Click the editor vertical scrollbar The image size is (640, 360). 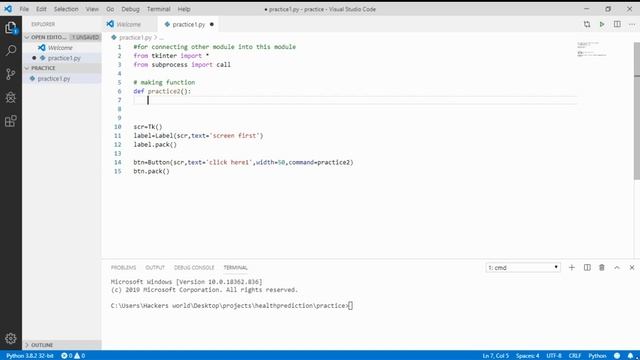pyautogui.click(x=637, y=110)
